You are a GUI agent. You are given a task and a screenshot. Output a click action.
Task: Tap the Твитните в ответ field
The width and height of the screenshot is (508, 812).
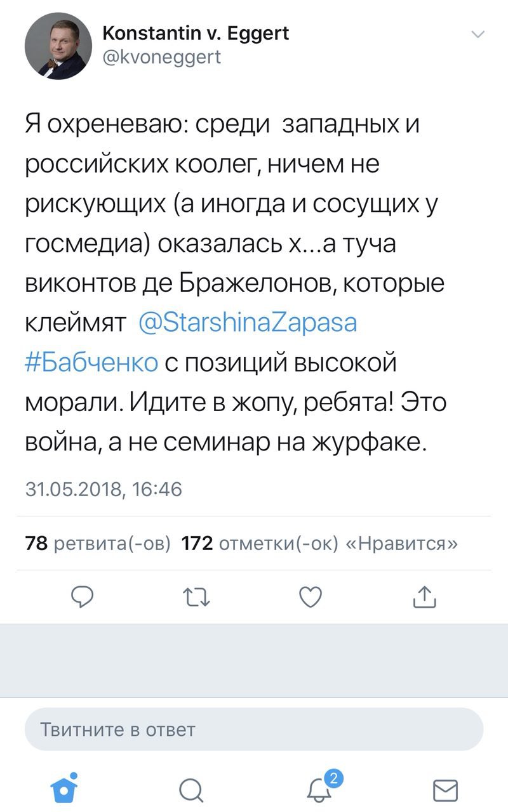pyautogui.click(x=254, y=730)
